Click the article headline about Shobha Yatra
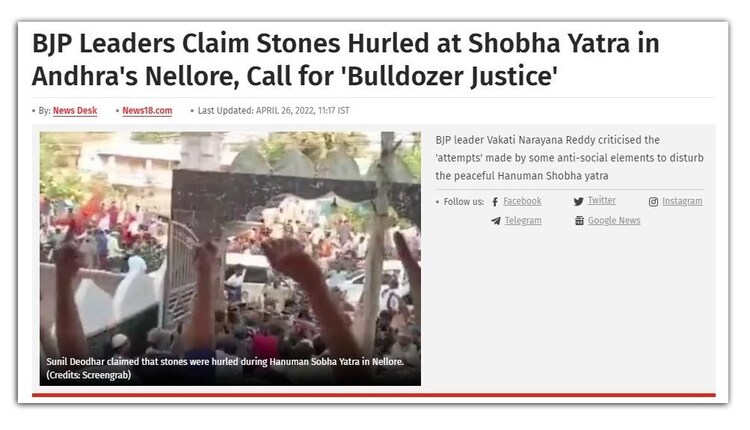This screenshot has width=750, height=430. (345, 59)
